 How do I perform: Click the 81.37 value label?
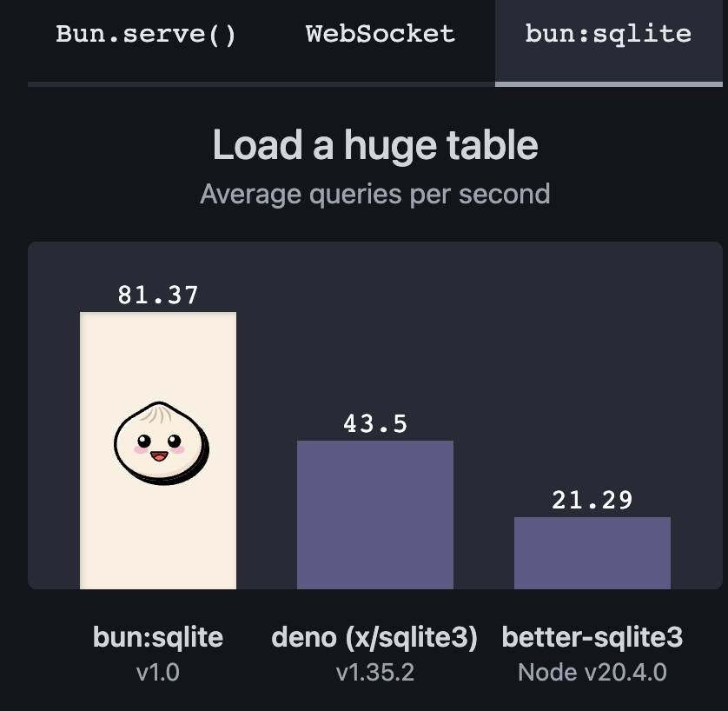[x=158, y=295]
